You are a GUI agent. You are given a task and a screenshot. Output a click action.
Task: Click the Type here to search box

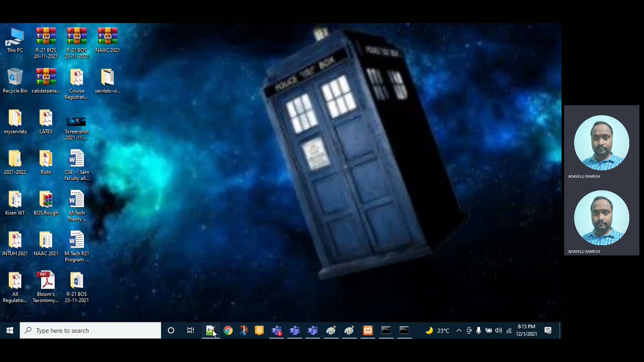(91, 330)
